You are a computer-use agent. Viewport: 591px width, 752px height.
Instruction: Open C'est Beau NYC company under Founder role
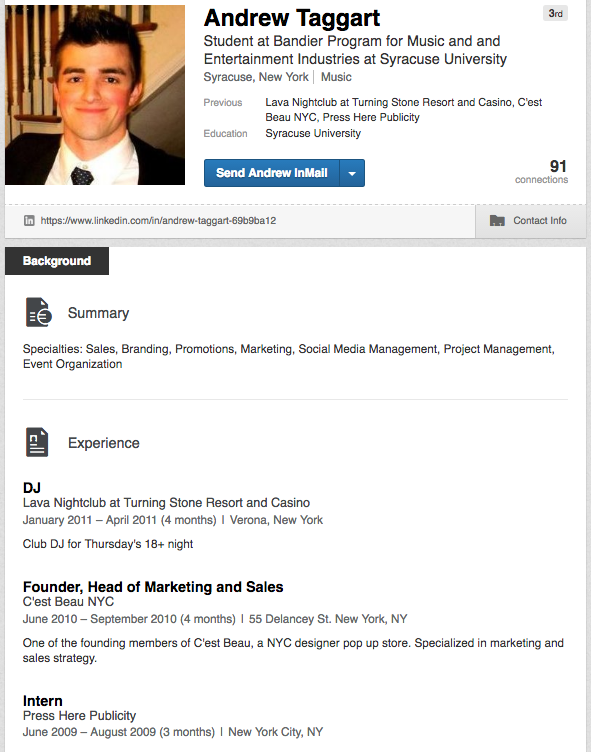68,601
